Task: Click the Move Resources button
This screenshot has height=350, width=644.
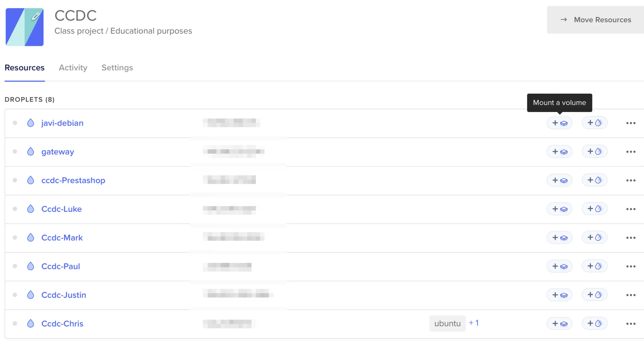Action: point(595,20)
